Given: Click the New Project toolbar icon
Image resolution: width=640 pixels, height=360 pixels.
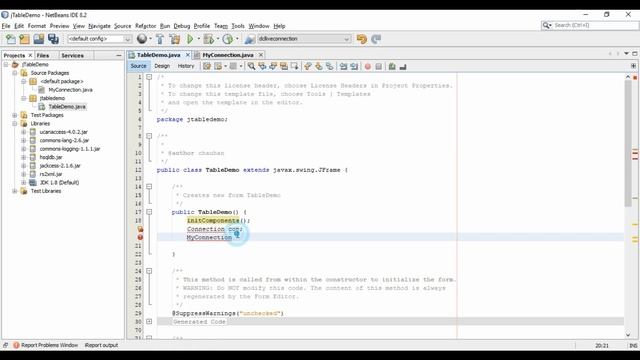Looking at the screenshot, I should (x=24, y=39).
